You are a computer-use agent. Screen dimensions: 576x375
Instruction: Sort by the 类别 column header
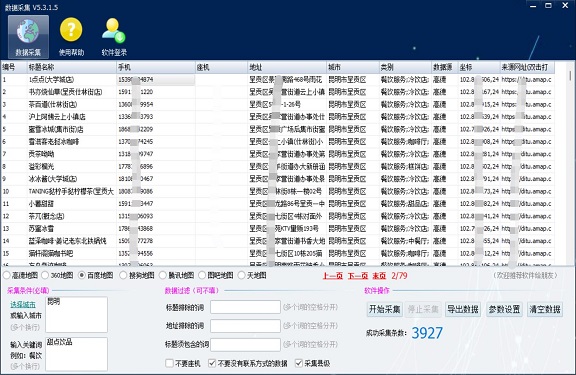(x=406, y=67)
